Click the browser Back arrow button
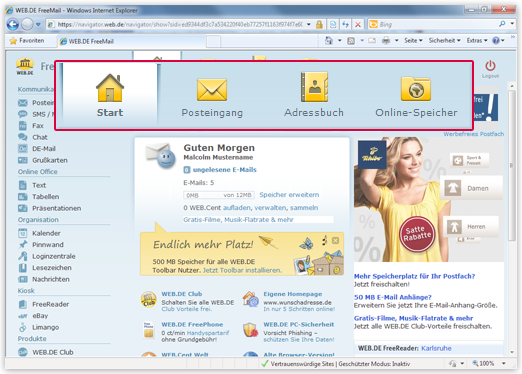The height and width of the screenshot is (374, 522). (x=13, y=24)
